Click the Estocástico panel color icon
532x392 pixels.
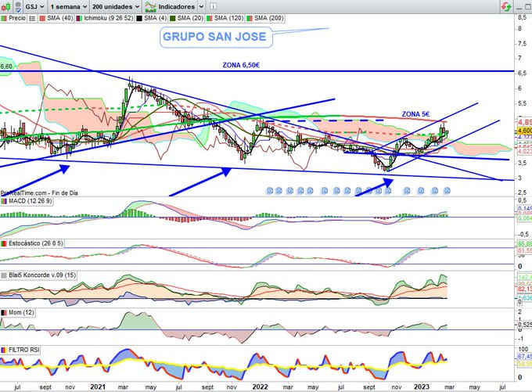pos(4,243)
